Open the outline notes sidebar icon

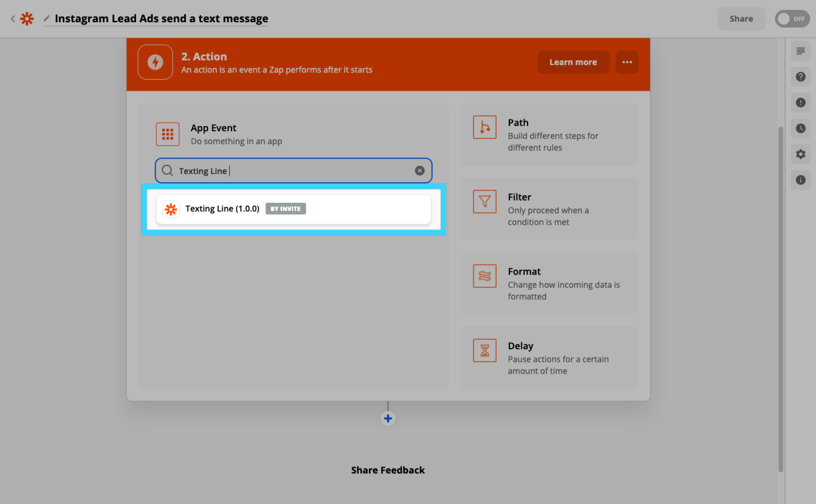(x=800, y=52)
